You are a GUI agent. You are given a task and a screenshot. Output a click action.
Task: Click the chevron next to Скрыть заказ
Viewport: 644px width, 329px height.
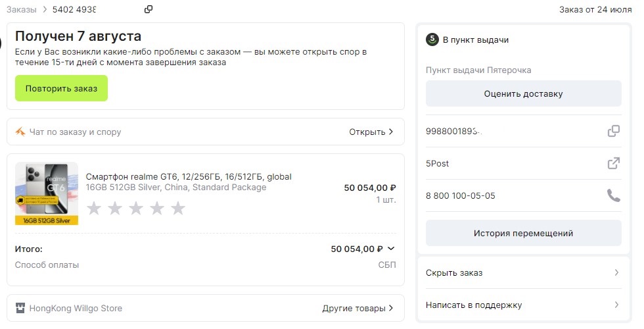point(616,272)
